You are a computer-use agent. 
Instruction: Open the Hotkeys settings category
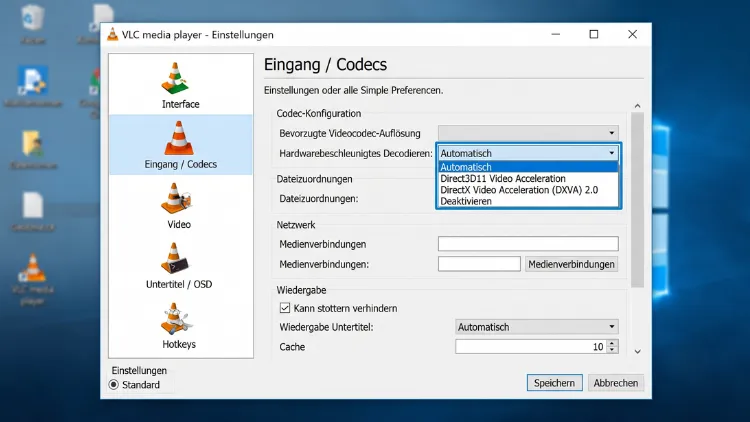180,325
